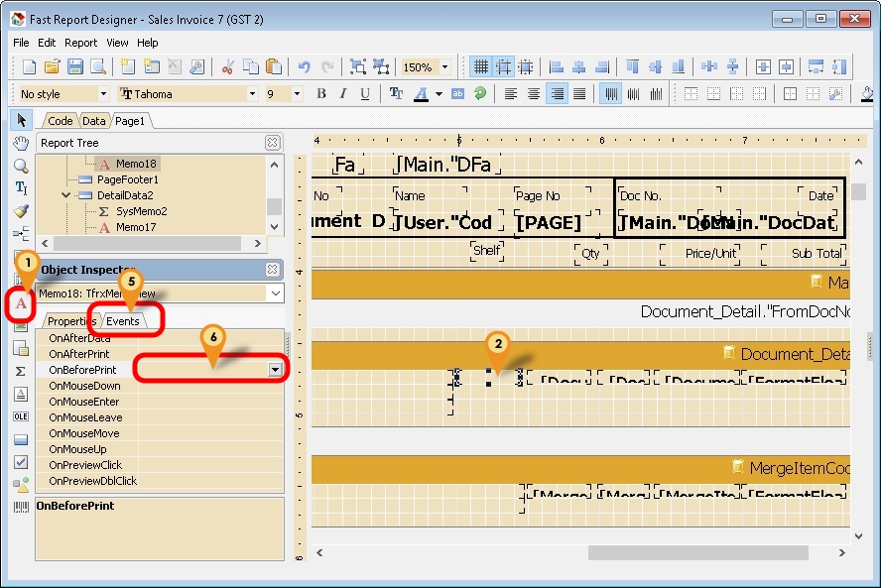Image resolution: width=881 pixels, height=588 pixels.
Task: Click the Save report icon
Action: tap(75, 67)
